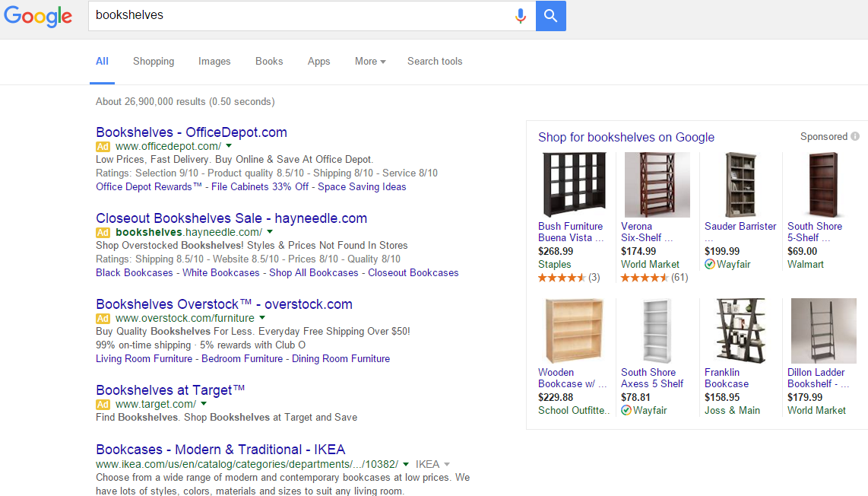Open Closeout Bookshelves Sale hayneedle result
The image size is (868, 496).
231,218
